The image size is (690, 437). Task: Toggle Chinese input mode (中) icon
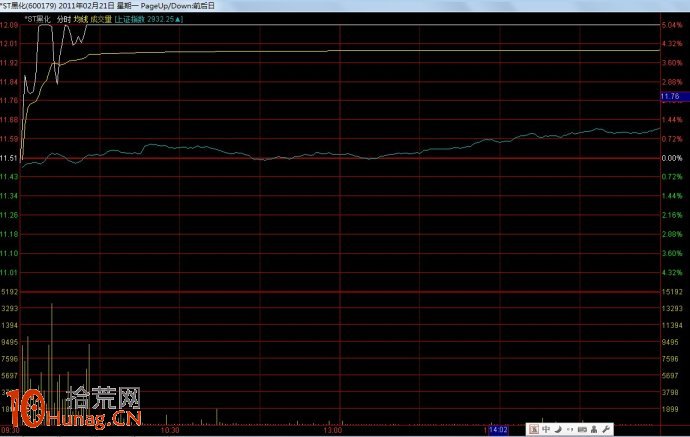[547, 429]
